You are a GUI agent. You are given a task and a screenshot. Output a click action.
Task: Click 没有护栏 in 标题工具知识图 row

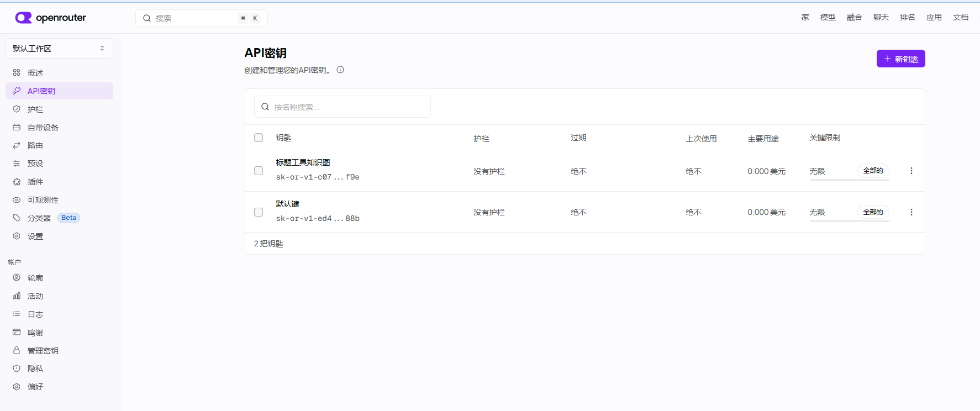(489, 171)
